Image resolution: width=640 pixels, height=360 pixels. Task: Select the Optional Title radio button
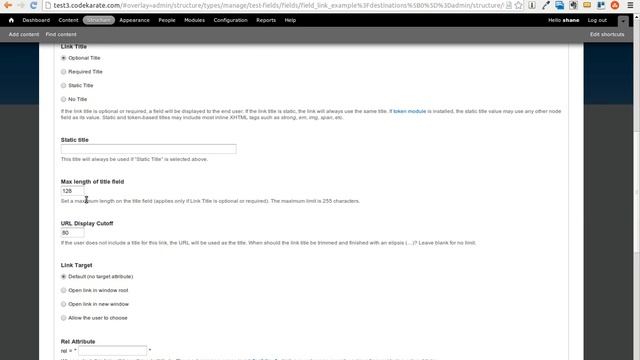(x=63, y=58)
